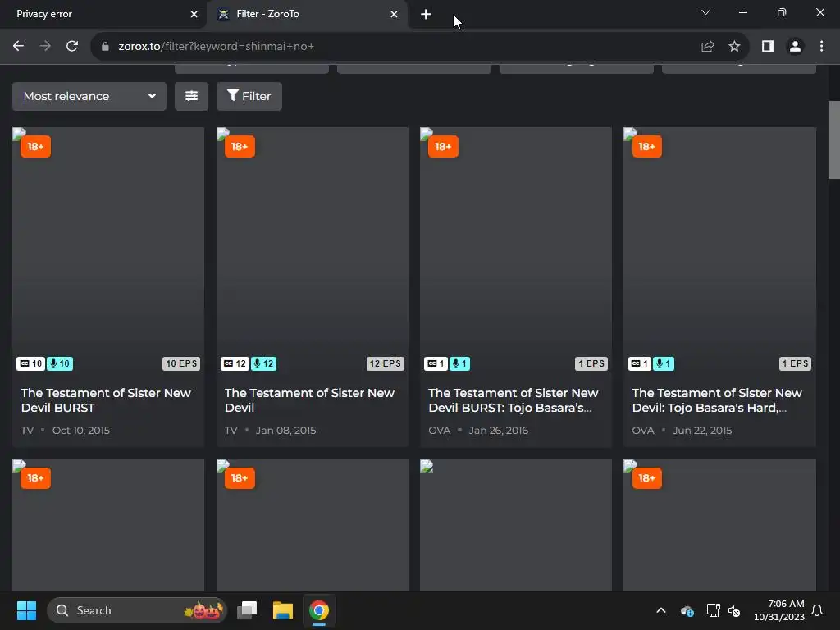
Task: Open a new browser tab
Action: pyautogui.click(x=426, y=15)
